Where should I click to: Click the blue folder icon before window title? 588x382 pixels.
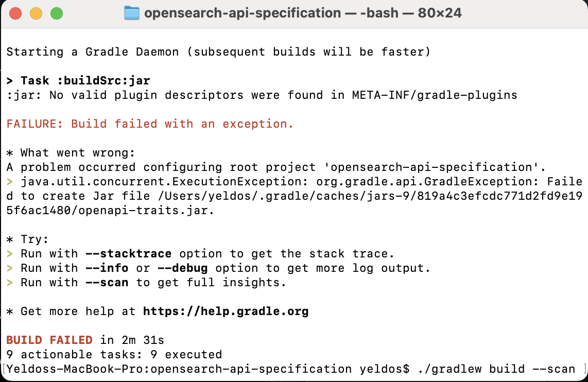(x=133, y=13)
